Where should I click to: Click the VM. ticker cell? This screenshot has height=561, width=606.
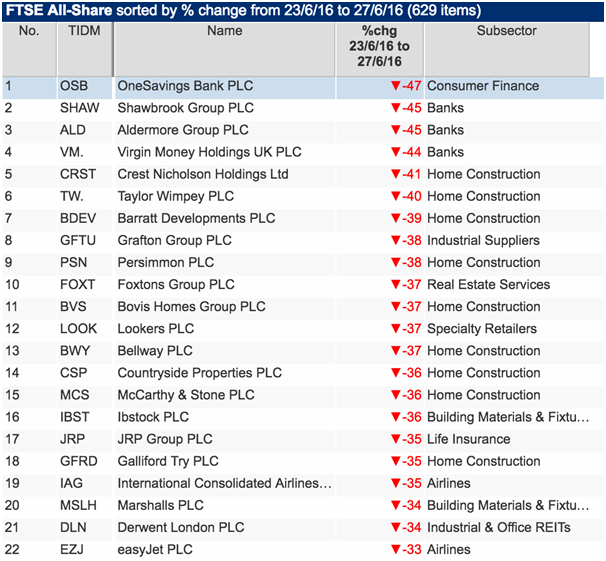tap(71, 152)
